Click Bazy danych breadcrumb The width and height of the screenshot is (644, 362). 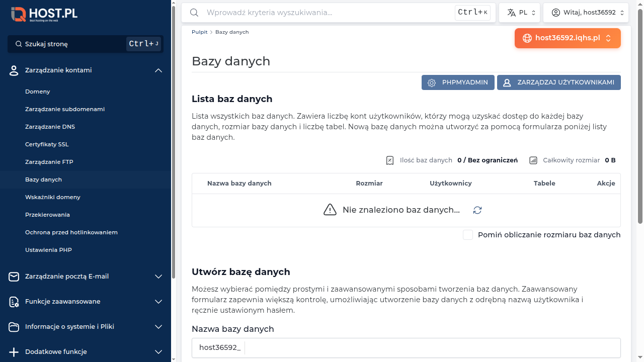(x=232, y=32)
